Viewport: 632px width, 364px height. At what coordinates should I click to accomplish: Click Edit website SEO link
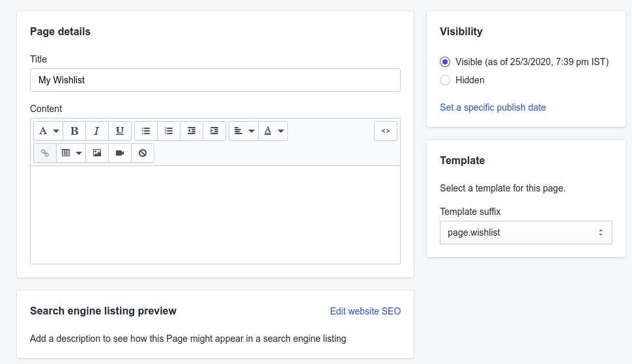click(x=365, y=311)
